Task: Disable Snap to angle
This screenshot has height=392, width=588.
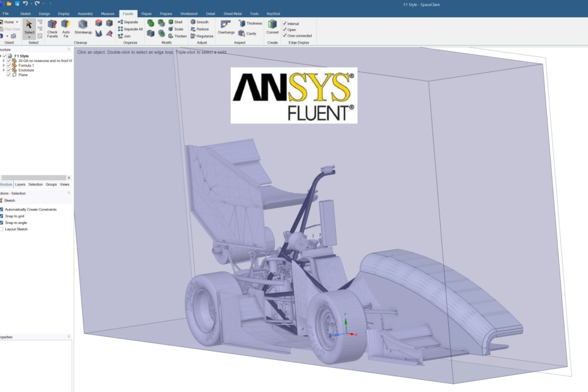Action: 1,223
